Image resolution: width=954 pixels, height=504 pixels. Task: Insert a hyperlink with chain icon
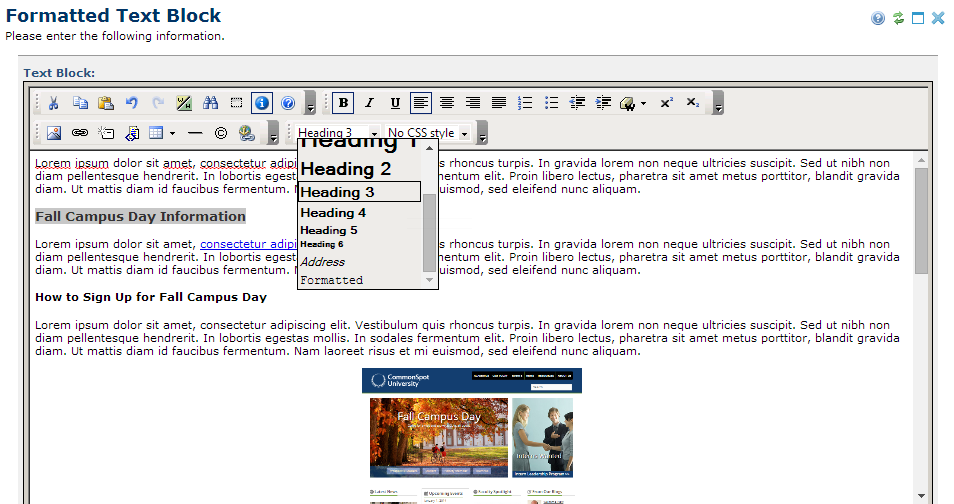[80, 133]
